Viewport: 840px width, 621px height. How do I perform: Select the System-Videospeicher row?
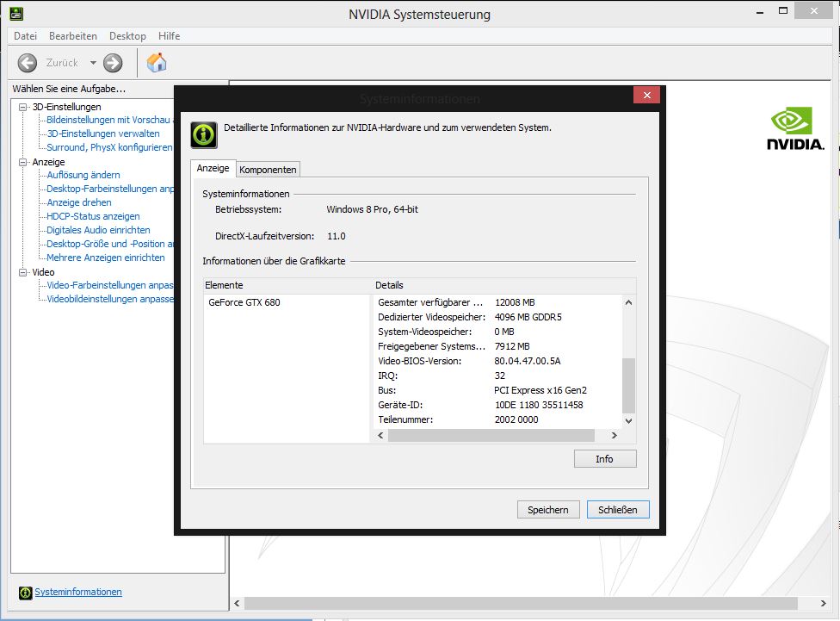point(498,332)
